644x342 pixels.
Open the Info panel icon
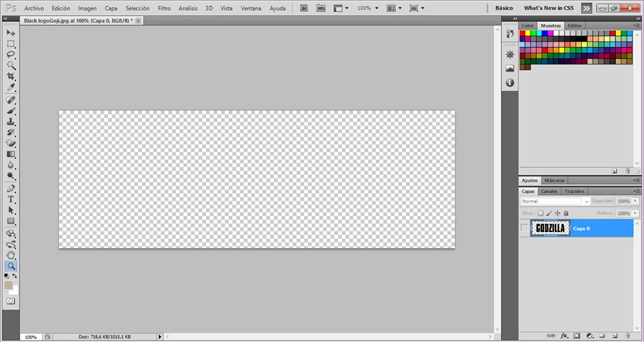pos(510,82)
